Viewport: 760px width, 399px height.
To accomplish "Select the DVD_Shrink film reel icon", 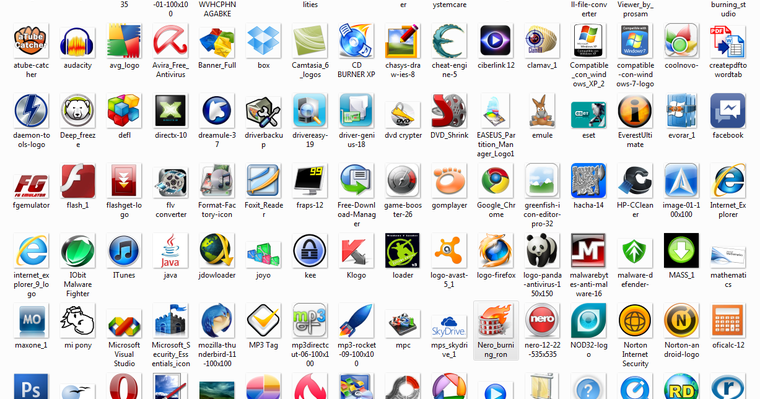I will coord(449,111).
